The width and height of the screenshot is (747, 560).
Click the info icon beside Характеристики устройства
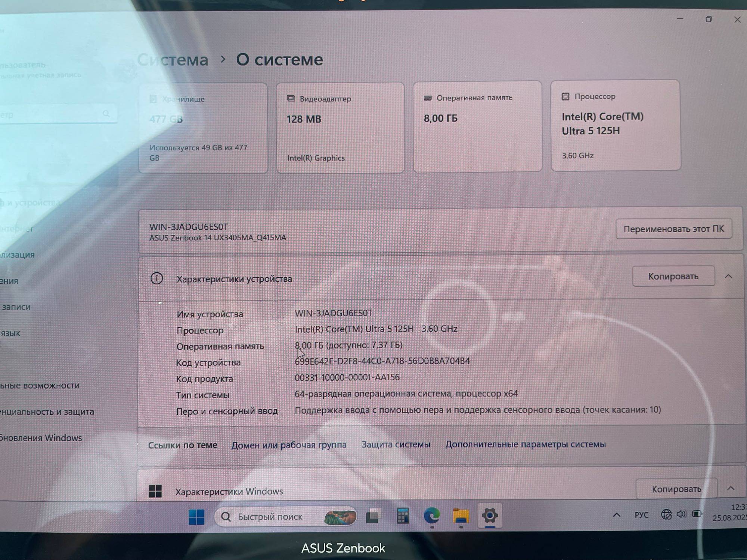click(156, 279)
